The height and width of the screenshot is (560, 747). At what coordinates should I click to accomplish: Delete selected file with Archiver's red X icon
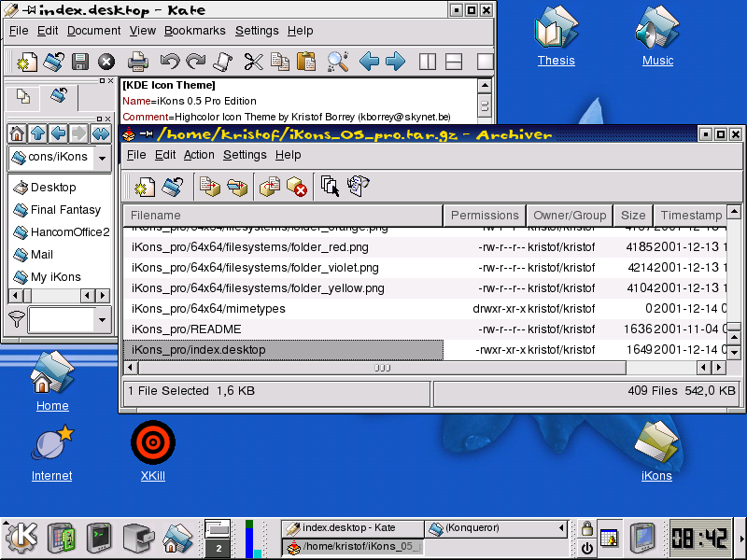point(296,186)
